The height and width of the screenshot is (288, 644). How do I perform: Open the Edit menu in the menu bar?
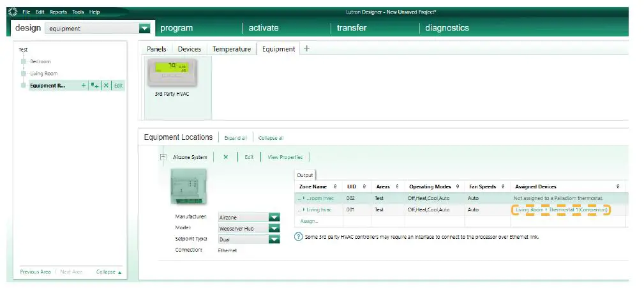[x=40, y=12]
